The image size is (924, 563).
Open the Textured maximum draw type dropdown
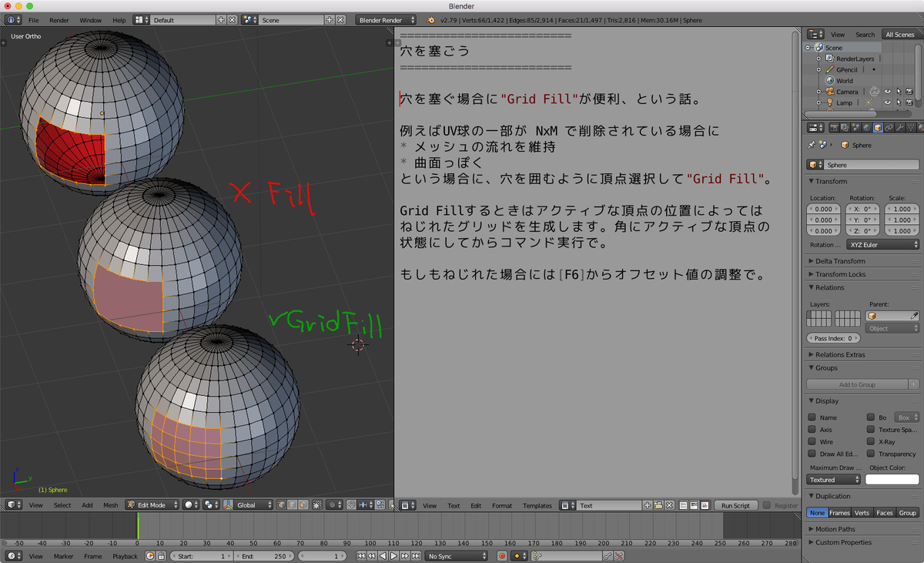[x=834, y=479]
